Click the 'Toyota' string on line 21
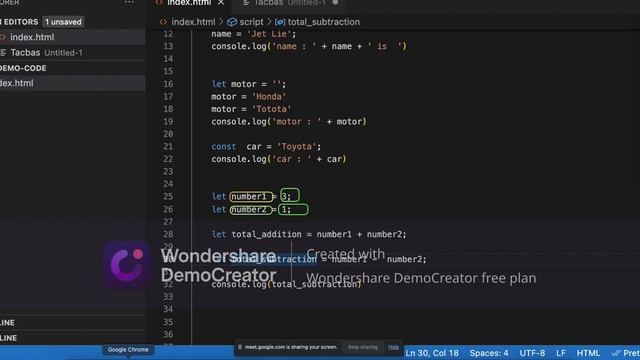 pos(296,147)
